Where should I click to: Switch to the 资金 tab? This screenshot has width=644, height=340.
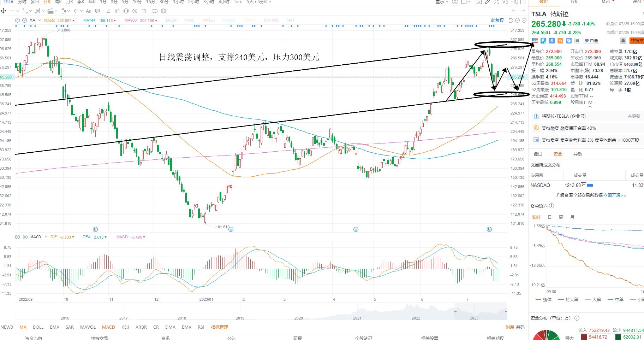(x=557, y=154)
